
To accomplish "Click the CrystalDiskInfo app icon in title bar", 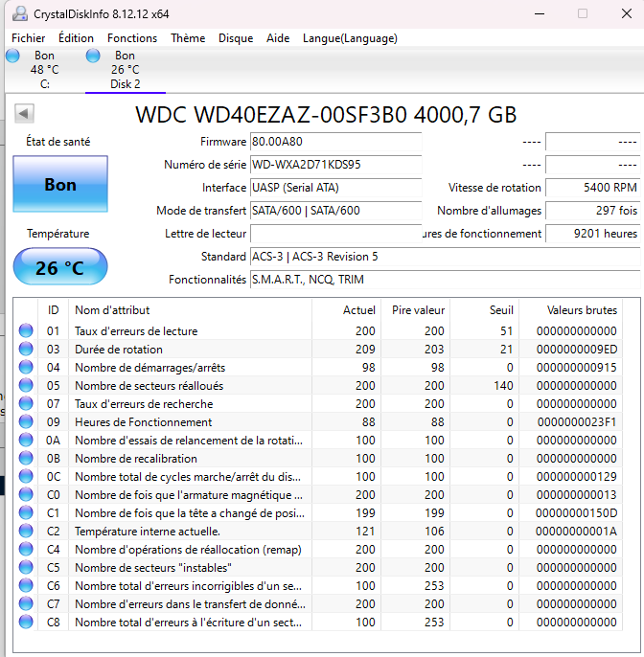I will 19,13.
